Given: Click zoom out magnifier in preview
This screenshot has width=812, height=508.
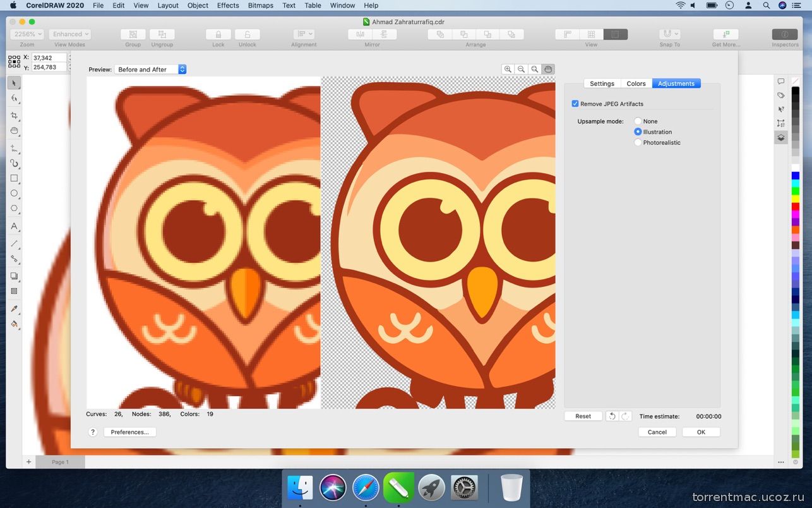Looking at the screenshot, I should 521,70.
